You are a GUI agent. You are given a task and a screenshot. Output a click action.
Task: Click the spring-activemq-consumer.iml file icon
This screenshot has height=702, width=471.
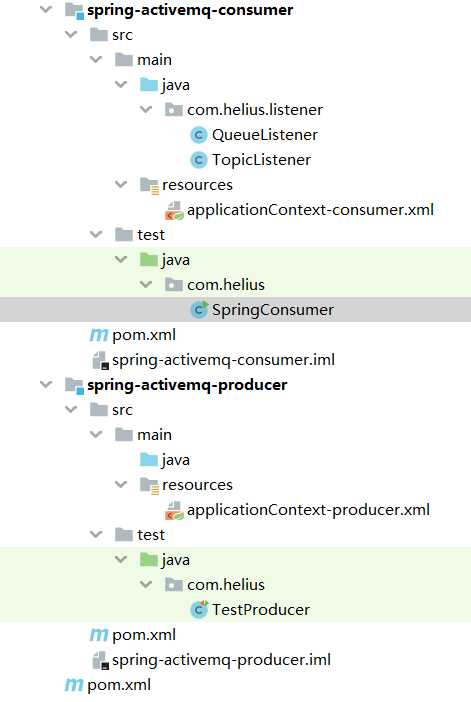coord(100,360)
